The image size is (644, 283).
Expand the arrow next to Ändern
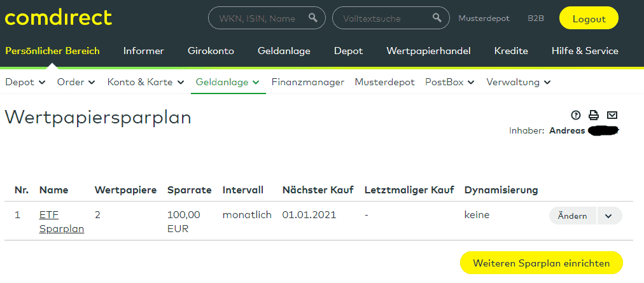click(x=610, y=216)
